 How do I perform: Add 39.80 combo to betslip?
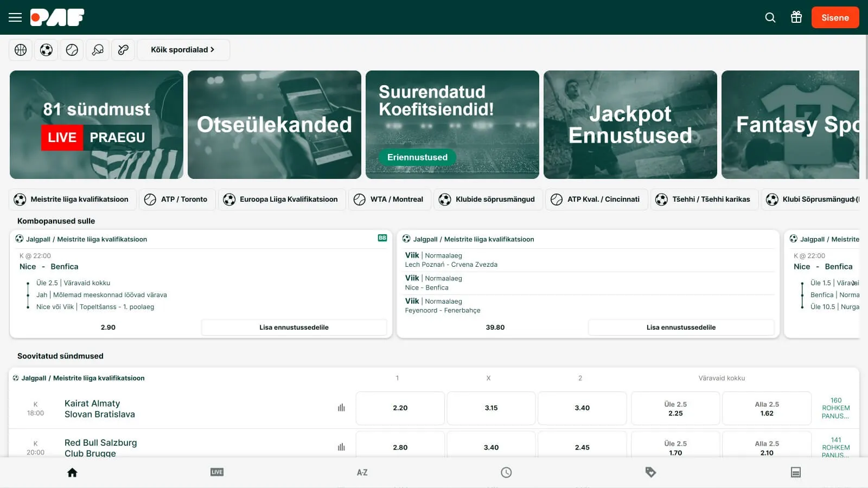[x=681, y=328]
